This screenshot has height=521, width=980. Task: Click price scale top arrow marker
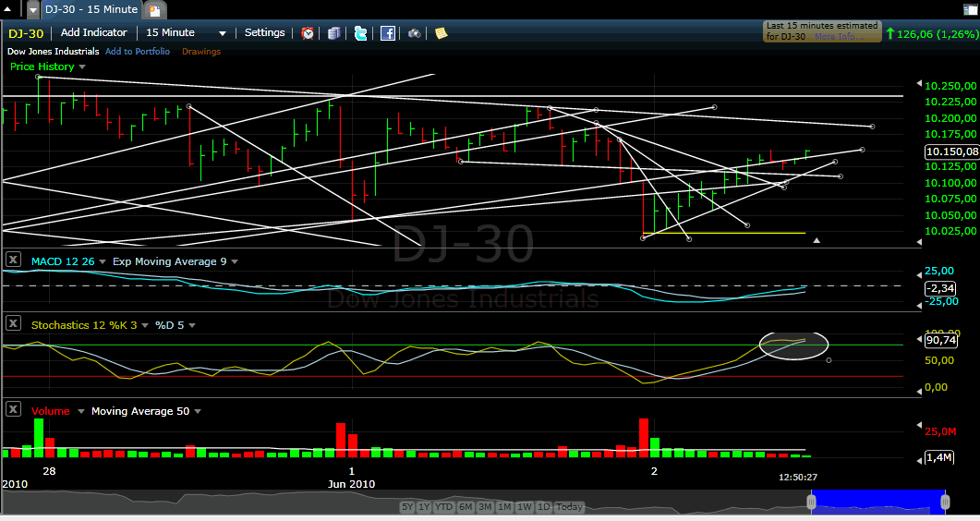[x=919, y=83]
